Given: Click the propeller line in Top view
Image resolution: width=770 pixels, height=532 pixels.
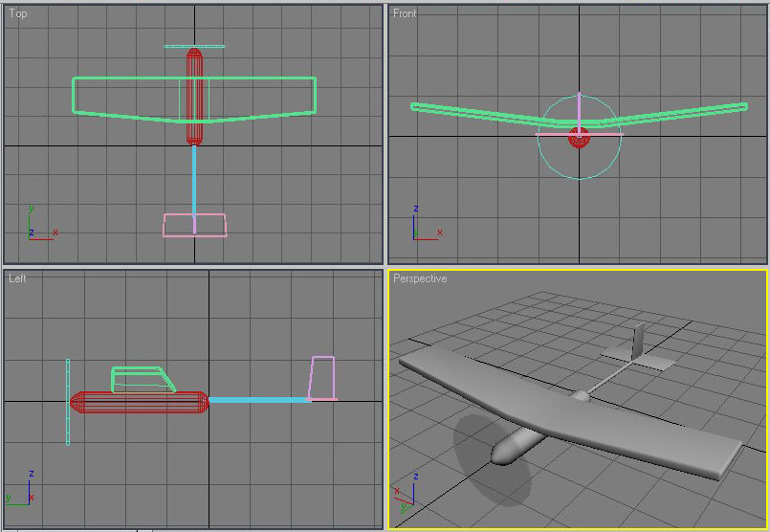Looking at the screenshot, I should tap(194, 46).
